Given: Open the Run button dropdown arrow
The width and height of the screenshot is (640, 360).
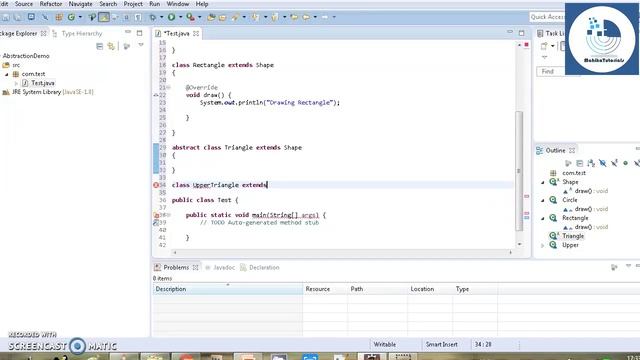Looking at the screenshot, I should coord(180,17).
